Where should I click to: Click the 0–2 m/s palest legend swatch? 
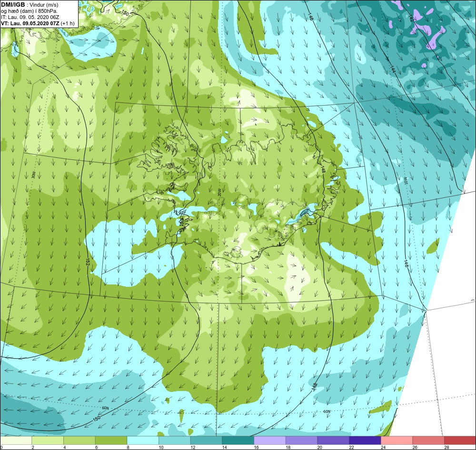pos(16,440)
